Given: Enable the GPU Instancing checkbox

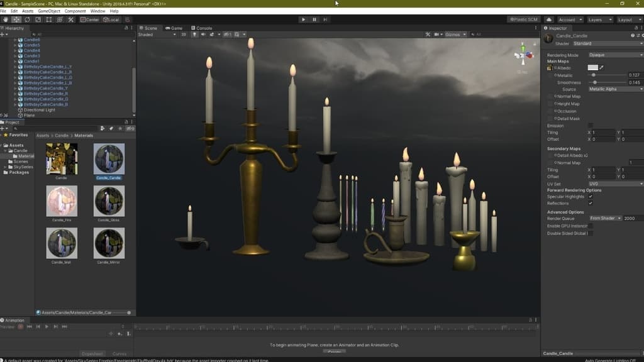Looking at the screenshot, I should [x=590, y=226].
